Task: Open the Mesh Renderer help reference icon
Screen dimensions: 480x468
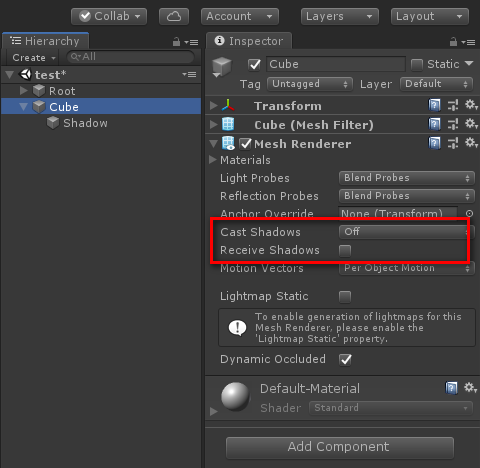Action: pyautogui.click(x=434, y=143)
